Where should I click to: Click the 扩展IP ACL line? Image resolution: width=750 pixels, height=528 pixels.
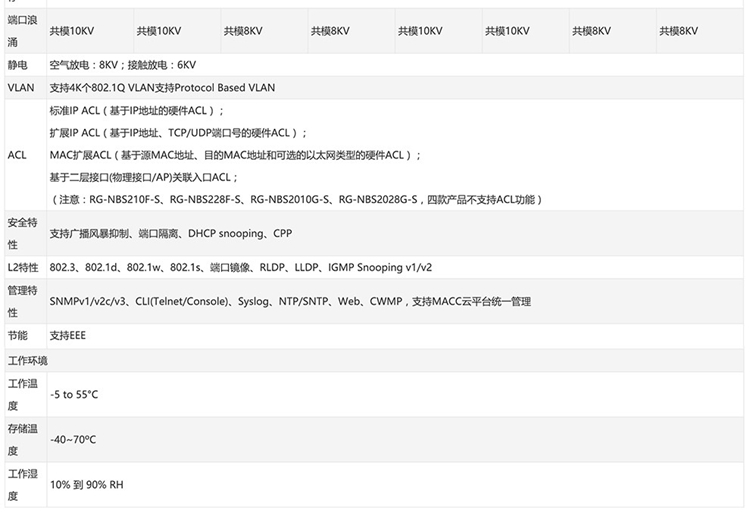point(178,133)
